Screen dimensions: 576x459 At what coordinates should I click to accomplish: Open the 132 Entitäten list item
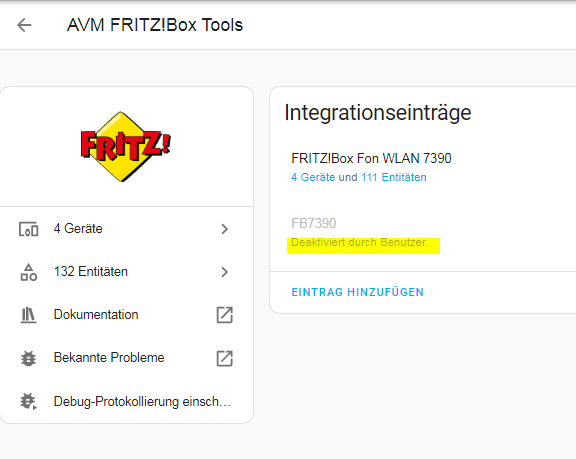point(127,272)
